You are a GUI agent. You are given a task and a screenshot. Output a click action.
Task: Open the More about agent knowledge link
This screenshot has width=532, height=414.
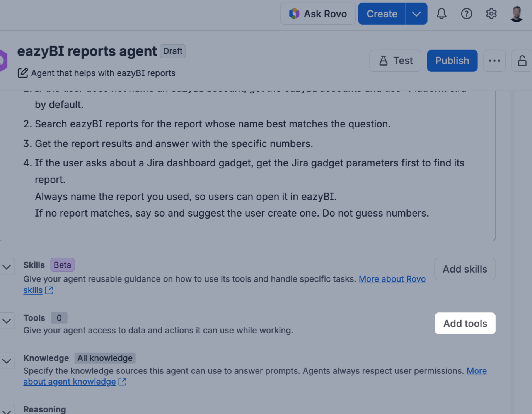(x=70, y=382)
